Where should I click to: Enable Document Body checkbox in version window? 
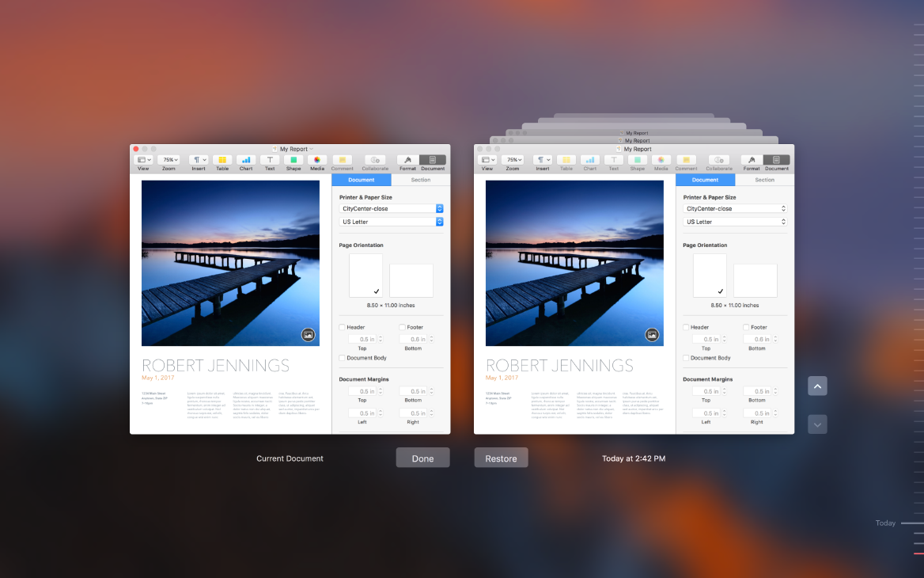click(x=687, y=358)
